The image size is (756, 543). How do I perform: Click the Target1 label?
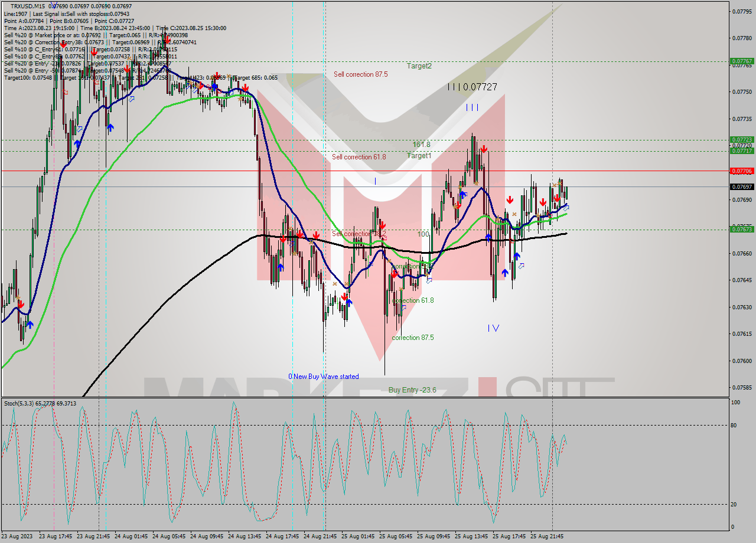coord(419,156)
